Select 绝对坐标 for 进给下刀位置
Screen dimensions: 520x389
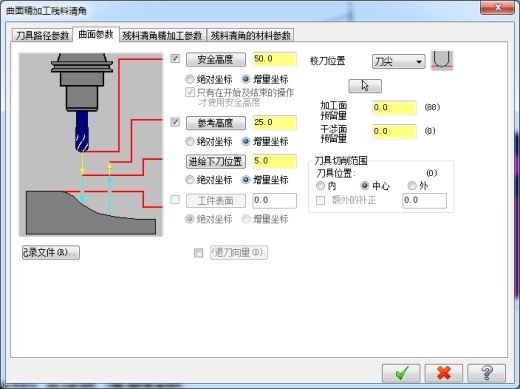(190, 180)
